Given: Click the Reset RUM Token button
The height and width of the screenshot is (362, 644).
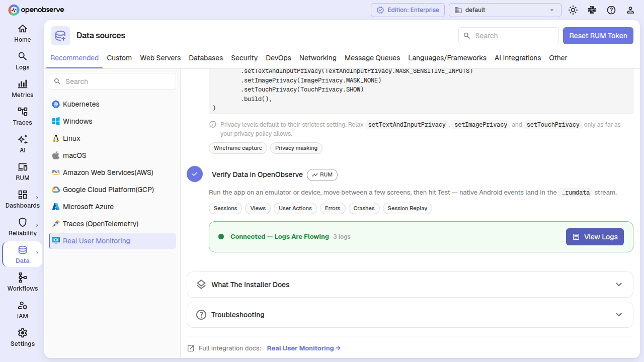Looking at the screenshot, I should [x=598, y=36].
